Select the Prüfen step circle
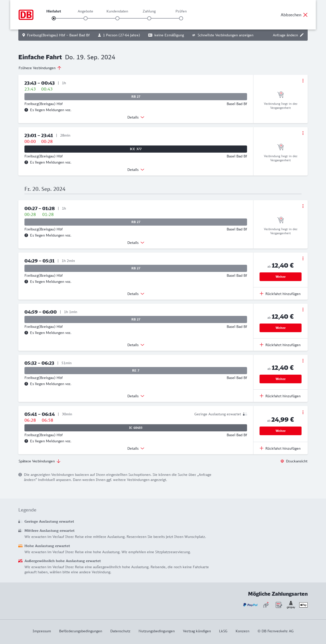The height and width of the screenshot is (644, 326). coord(181,18)
